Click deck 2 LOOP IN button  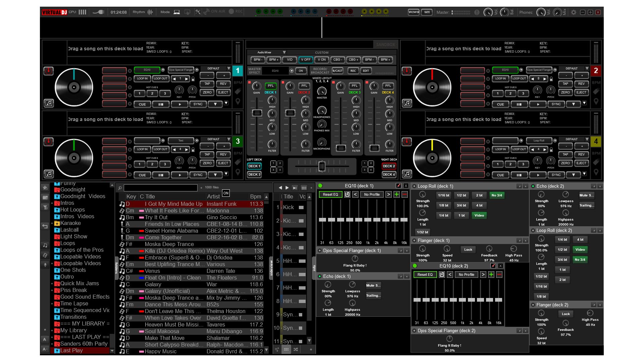(500, 79)
